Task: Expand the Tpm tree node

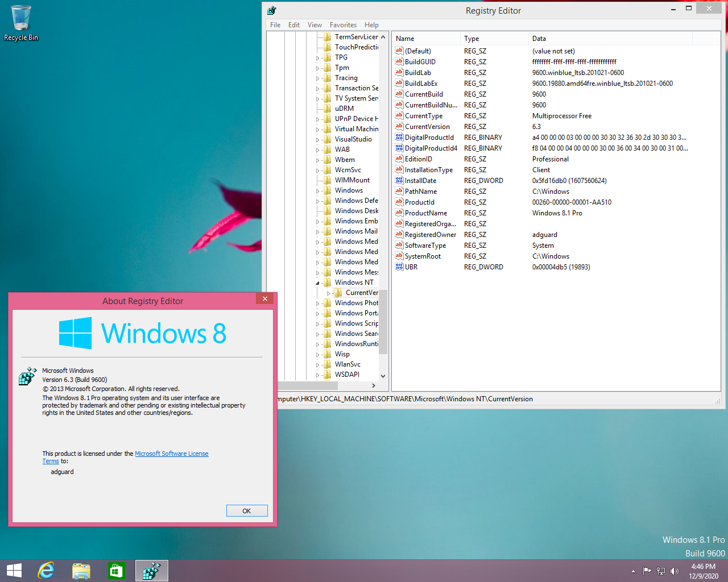Action: 318,68
